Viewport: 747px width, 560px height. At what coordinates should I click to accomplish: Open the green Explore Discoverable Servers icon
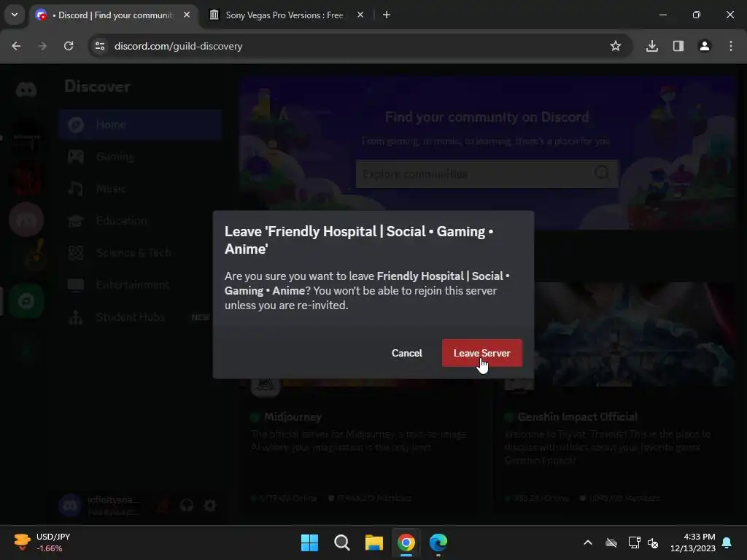(x=26, y=301)
